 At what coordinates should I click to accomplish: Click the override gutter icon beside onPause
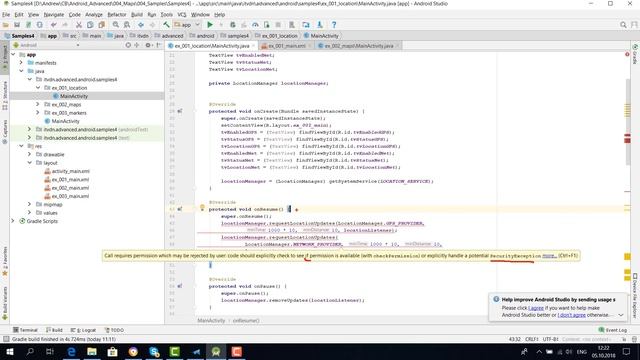coord(180,286)
